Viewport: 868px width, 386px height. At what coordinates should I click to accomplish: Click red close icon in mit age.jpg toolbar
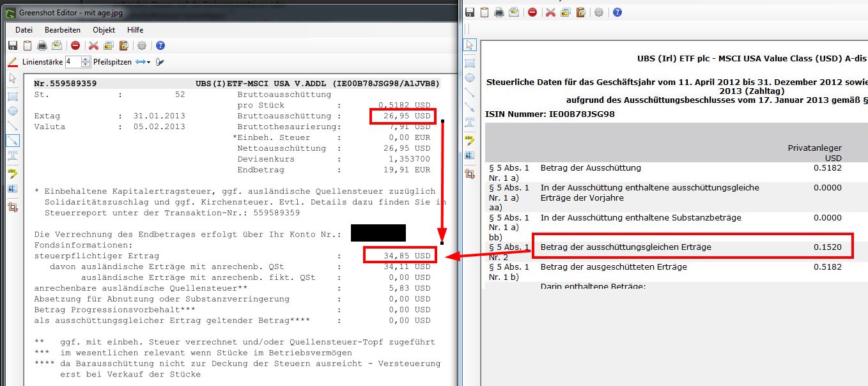[x=75, y=45]
